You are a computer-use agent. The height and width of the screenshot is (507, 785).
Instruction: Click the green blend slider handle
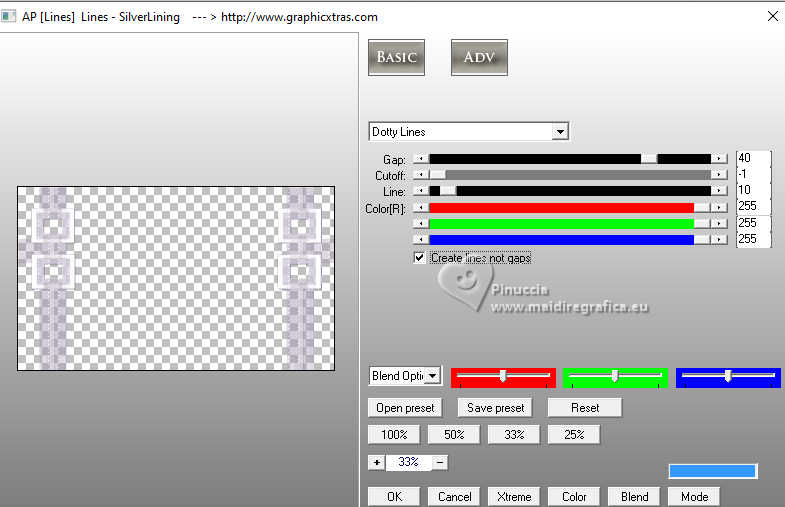(x=615, y=376)
